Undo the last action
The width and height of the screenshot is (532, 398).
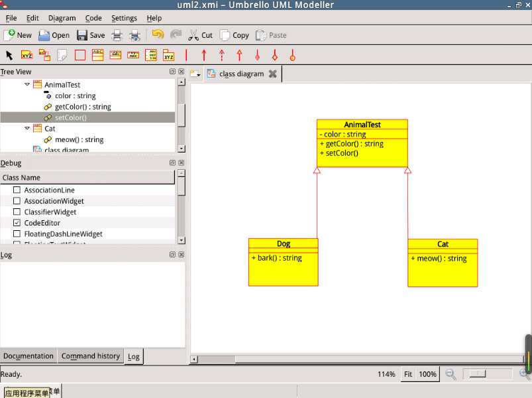(158, 34)
